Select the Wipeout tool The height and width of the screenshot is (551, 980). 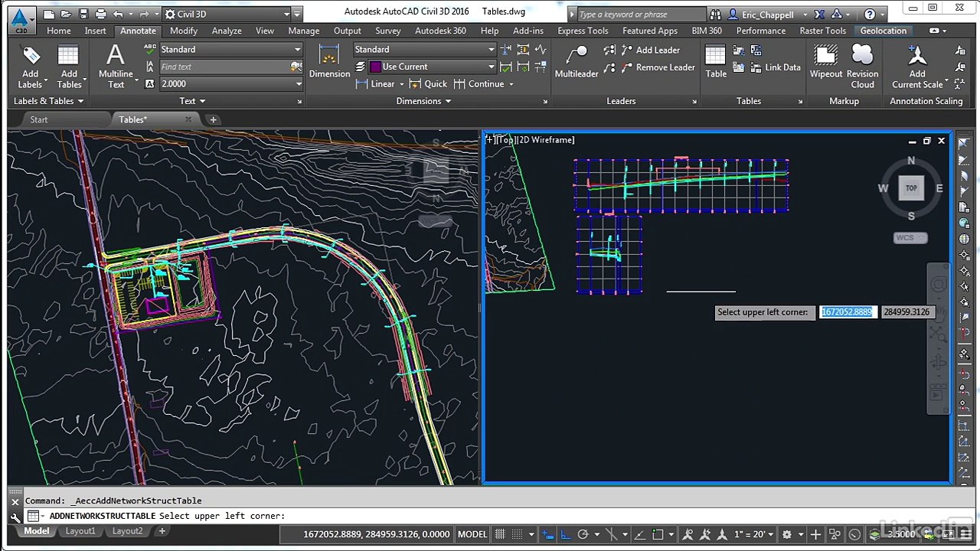[826, 61]
